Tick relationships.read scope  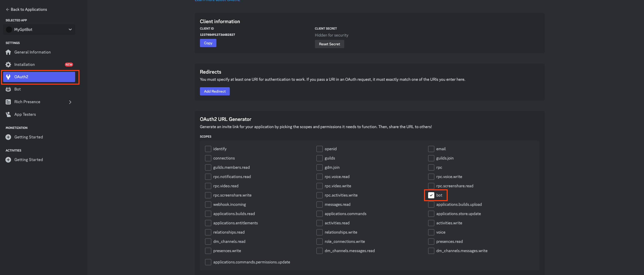click(x=208, y=232)
